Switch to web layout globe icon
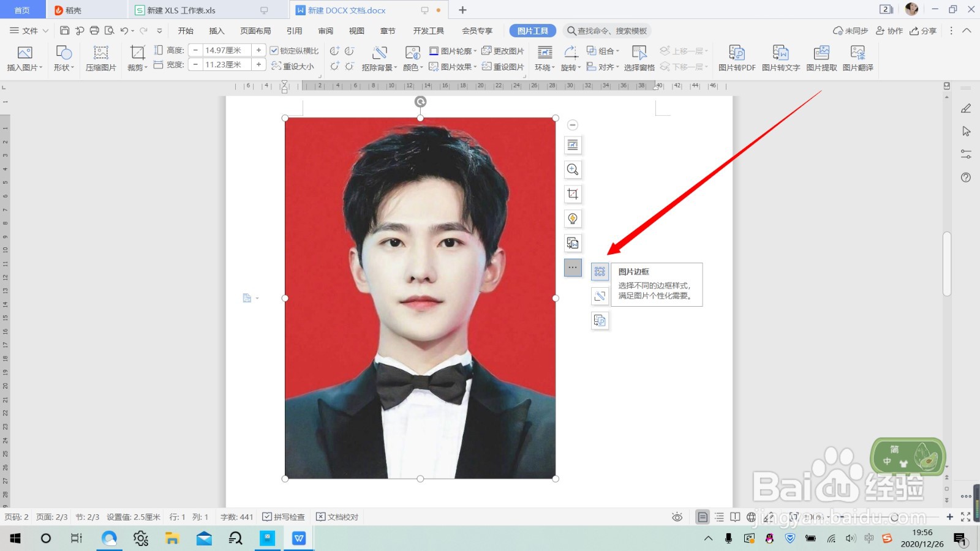 [x=751, y=517]
